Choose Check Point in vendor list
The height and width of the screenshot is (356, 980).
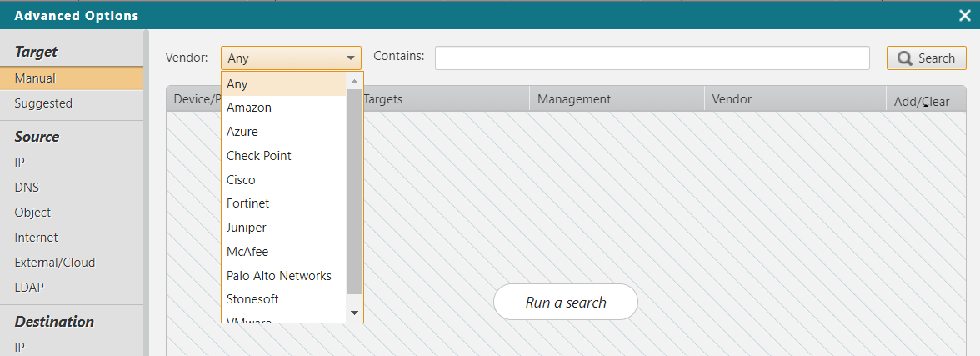point(259,156)
